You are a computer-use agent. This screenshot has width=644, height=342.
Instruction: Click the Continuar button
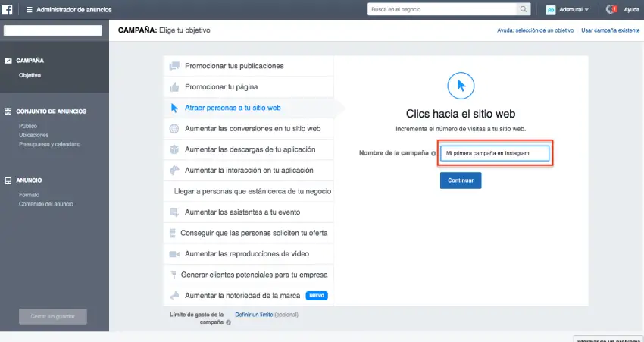(461, 180)
